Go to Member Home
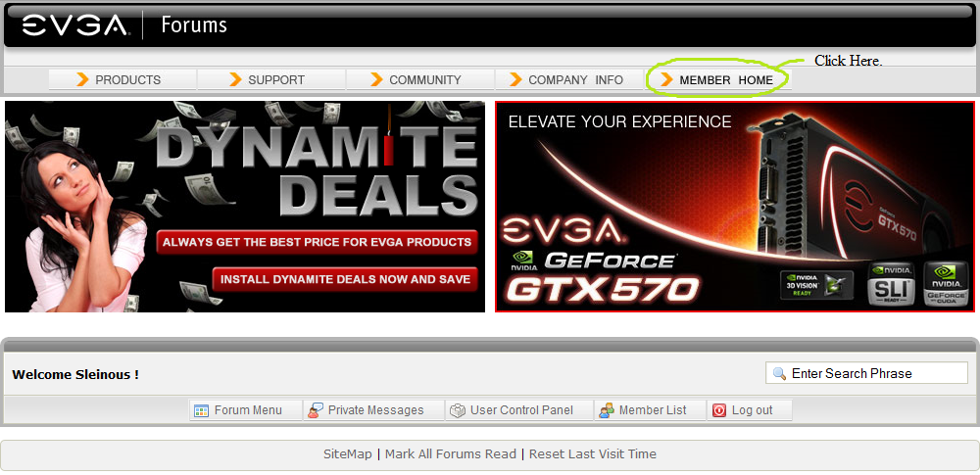 (725, 79)
